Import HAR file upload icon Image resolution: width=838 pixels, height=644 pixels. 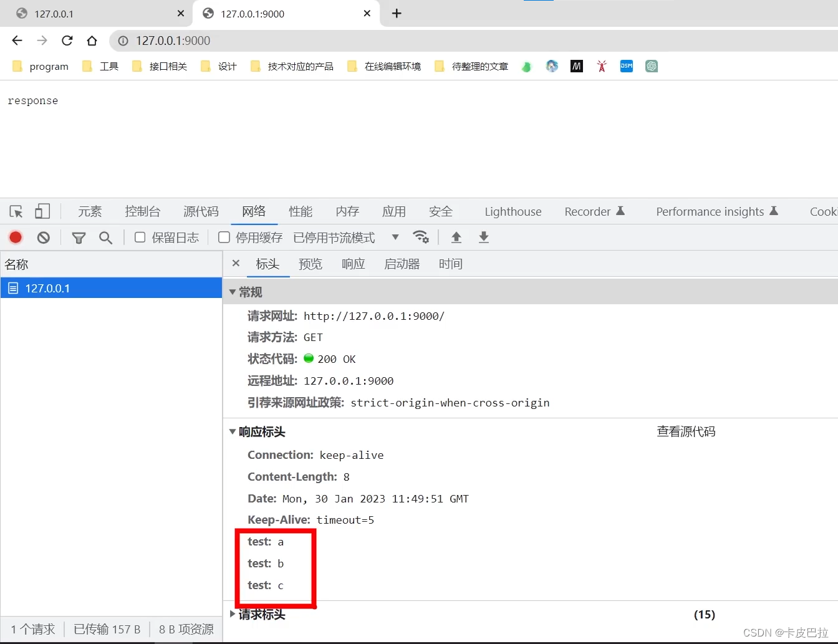456,237
